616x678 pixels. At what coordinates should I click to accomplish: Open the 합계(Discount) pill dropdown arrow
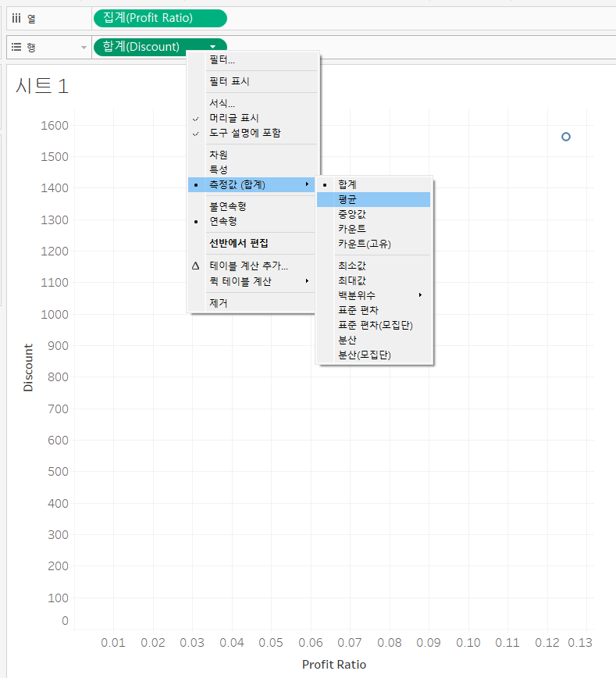212,47
